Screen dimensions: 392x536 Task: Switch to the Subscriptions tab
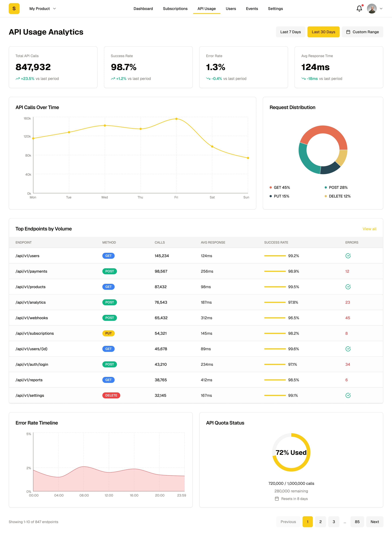point(175,9)
